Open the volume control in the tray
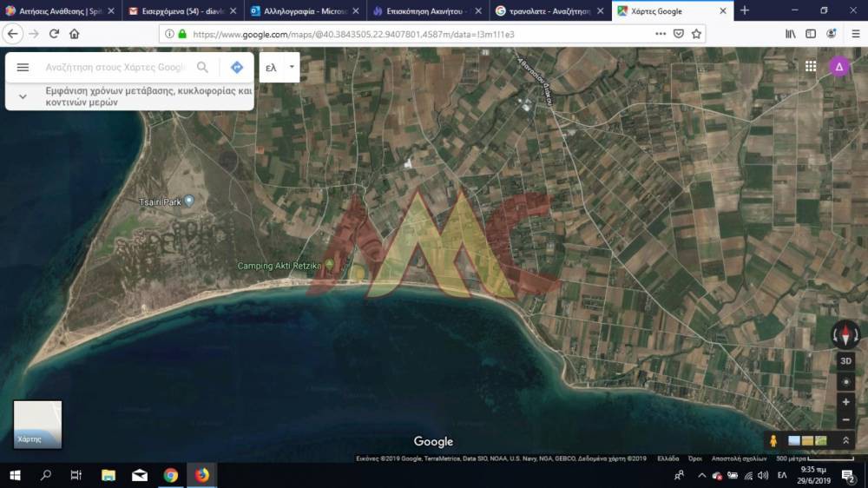Viewport: 868px width, 488px height. (763, 475)
